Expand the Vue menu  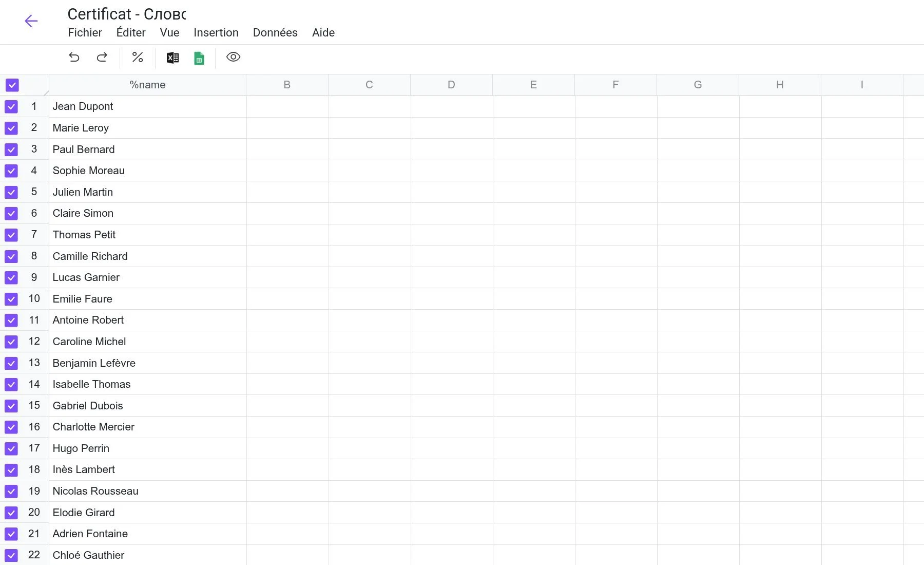[x=169, y=32]
